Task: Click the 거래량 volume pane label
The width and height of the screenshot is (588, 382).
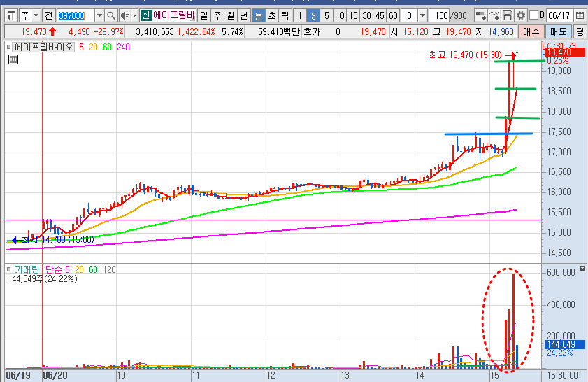Action: pos(27,269)
